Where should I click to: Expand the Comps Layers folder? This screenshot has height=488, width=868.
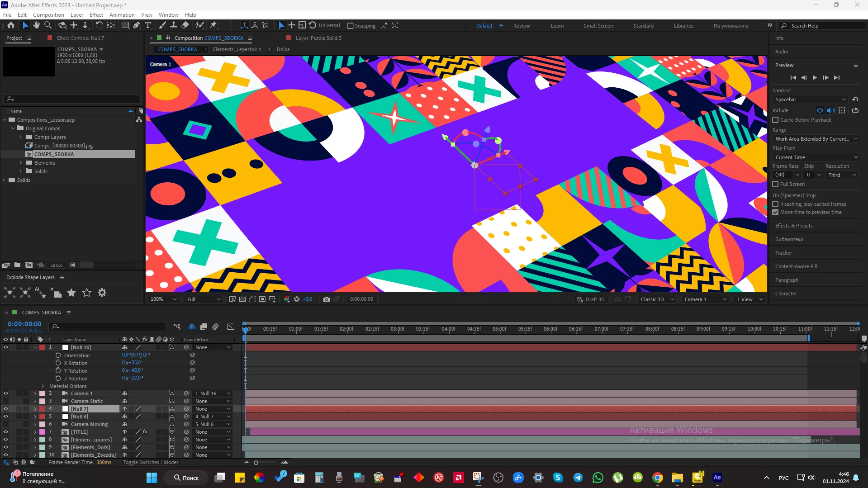pos(20,137)
